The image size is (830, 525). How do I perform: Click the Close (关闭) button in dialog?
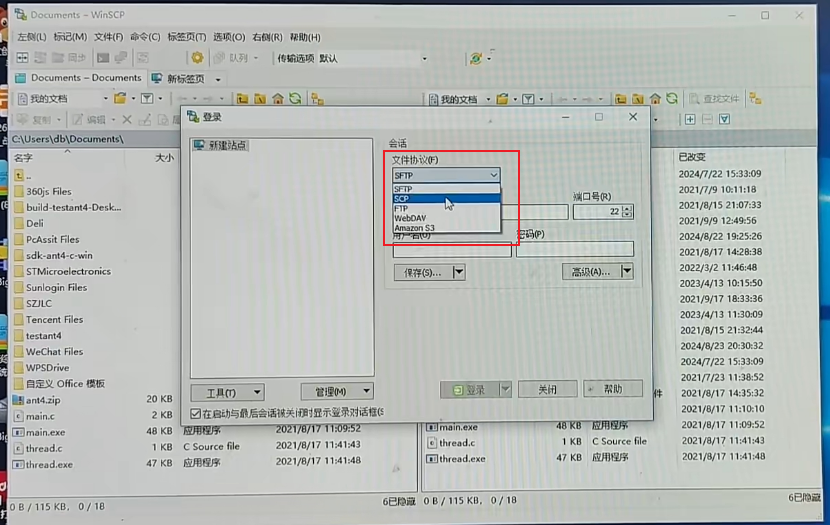(x=547, y=390)
